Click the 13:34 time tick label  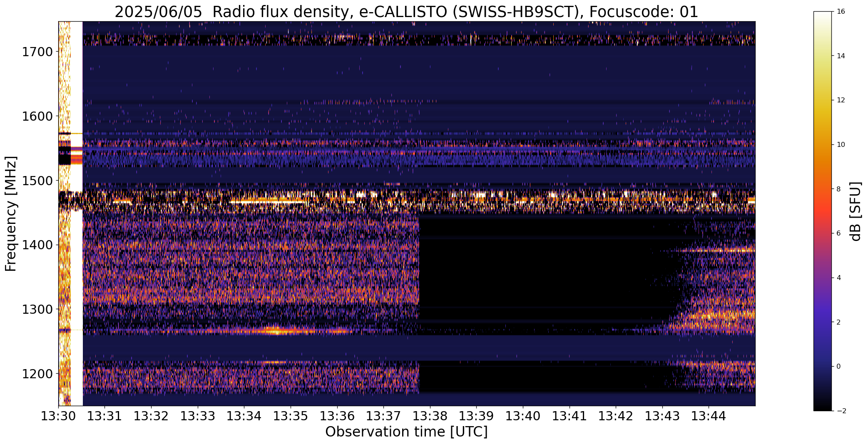click(x=244, y=416)
